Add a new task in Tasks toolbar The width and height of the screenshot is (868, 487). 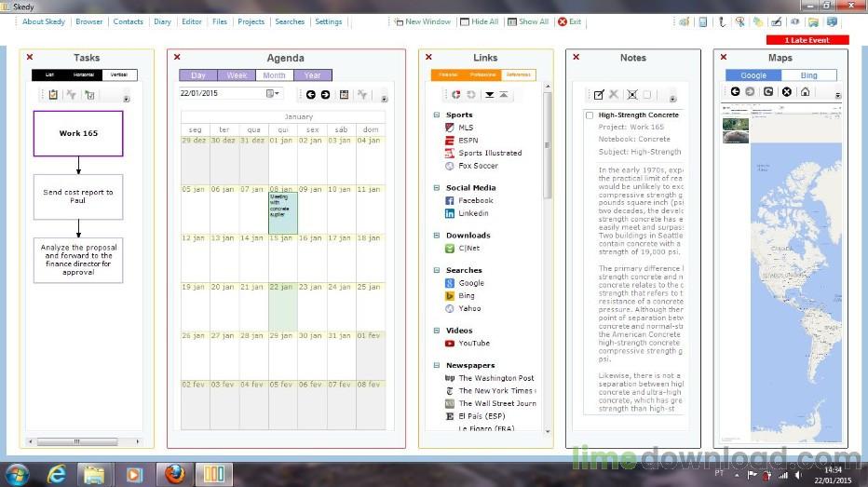pos(53,95)
